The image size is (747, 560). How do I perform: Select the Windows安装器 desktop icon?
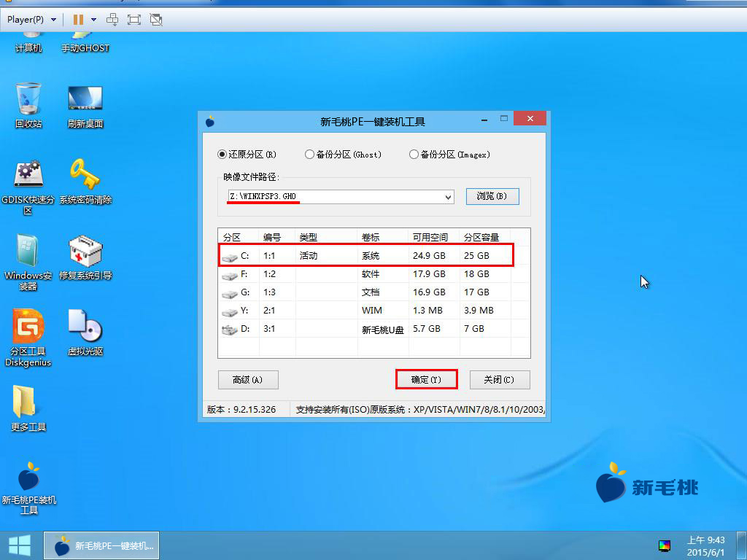28,262
